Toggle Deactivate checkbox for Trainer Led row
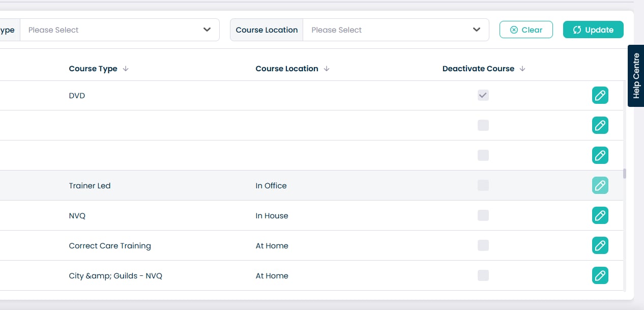This screenshot has height=310, width=644. [x=483, y=186]
